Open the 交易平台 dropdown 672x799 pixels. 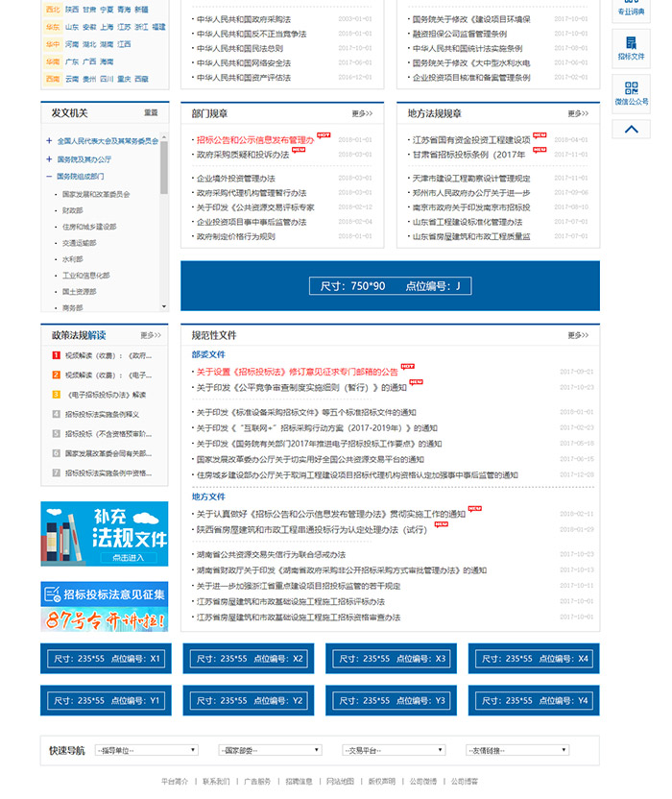pos(394,750)
